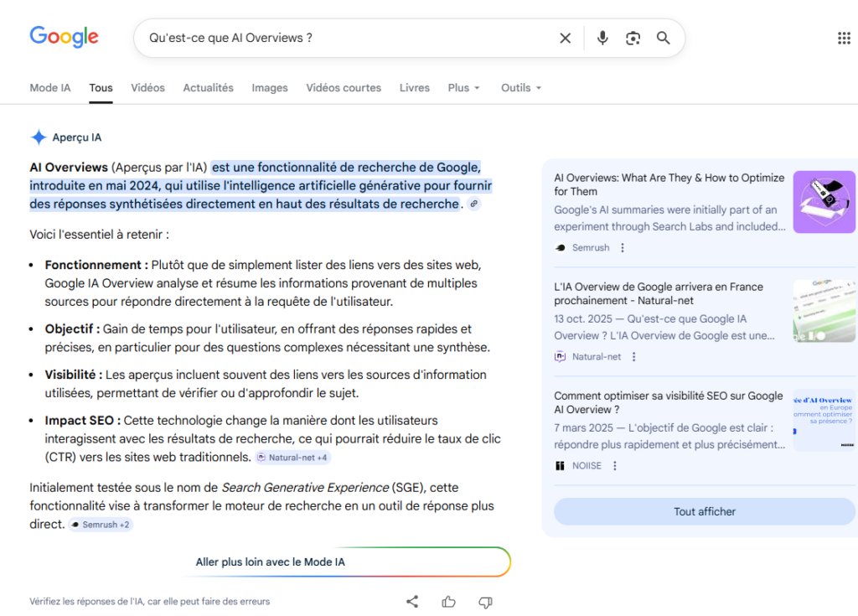
Task: Open the Natural-net +4 source chip
Action: pos(293,458)
